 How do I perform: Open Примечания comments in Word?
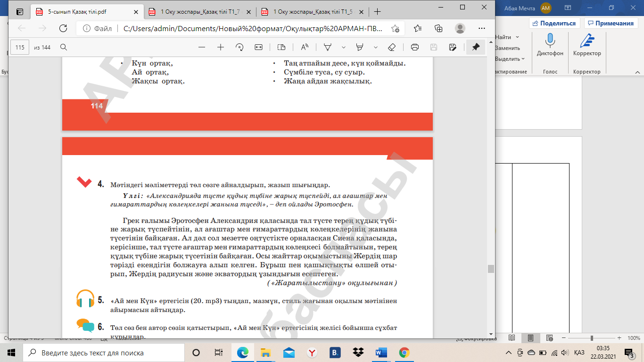(611, 23)
